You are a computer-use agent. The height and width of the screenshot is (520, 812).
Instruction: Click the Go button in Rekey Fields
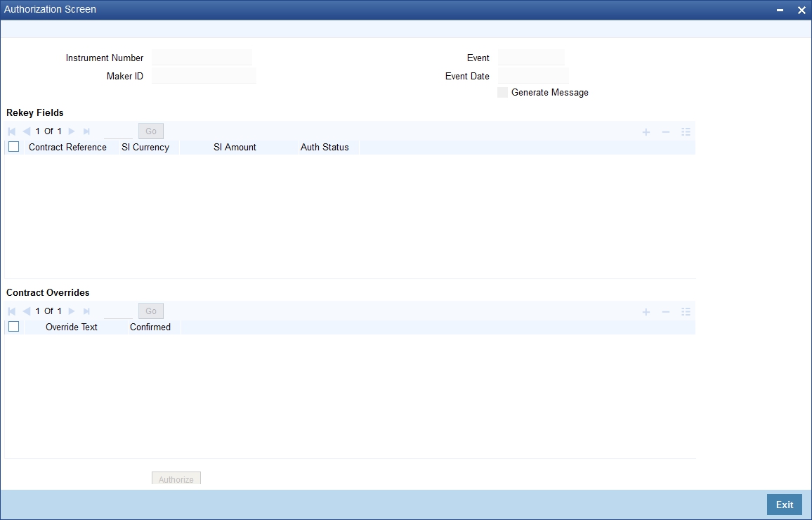(151, 131)
